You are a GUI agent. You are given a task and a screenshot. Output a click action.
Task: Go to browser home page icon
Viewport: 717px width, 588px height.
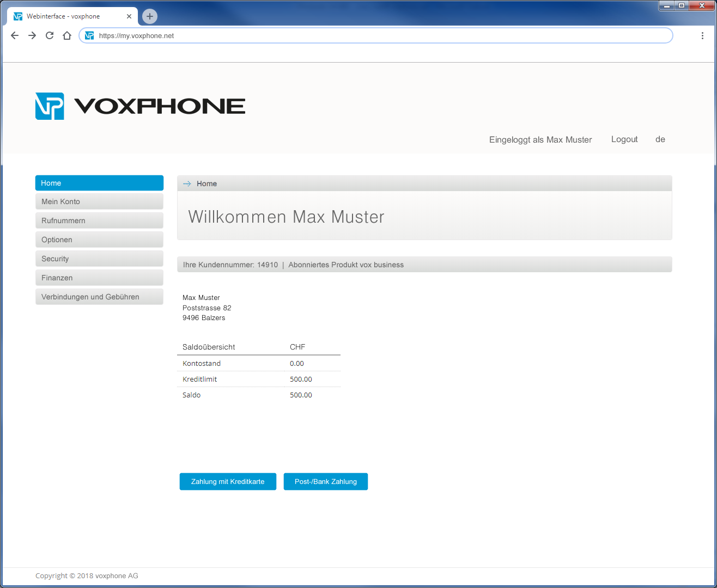[x=67, y=35]
